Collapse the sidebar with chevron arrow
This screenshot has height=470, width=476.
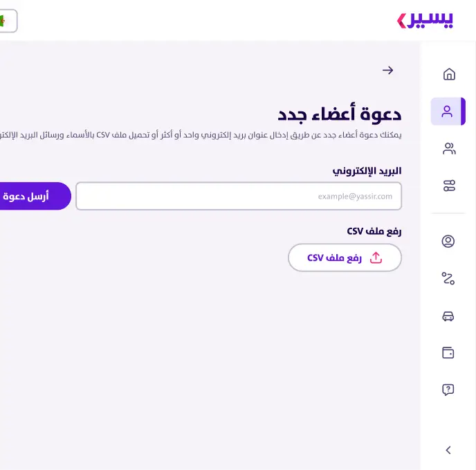448,450
